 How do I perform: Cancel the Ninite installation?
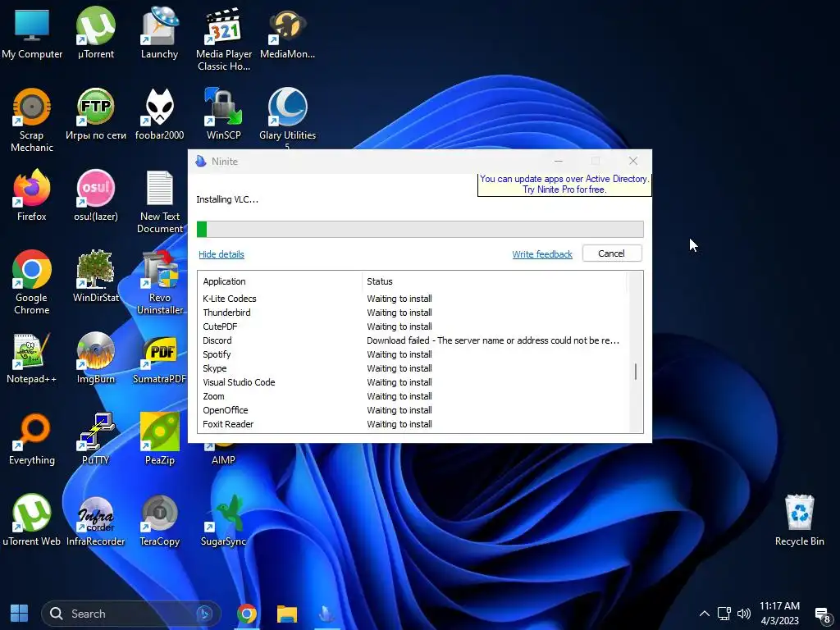tap(612, 253)
